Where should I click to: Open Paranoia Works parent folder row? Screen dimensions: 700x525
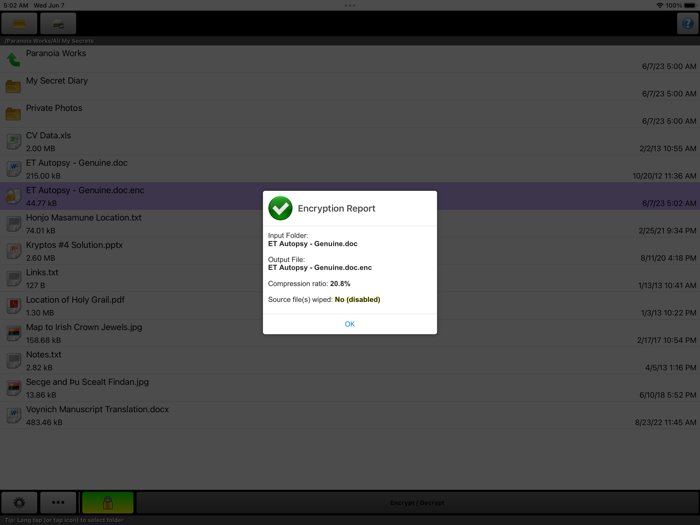[350, 59]
